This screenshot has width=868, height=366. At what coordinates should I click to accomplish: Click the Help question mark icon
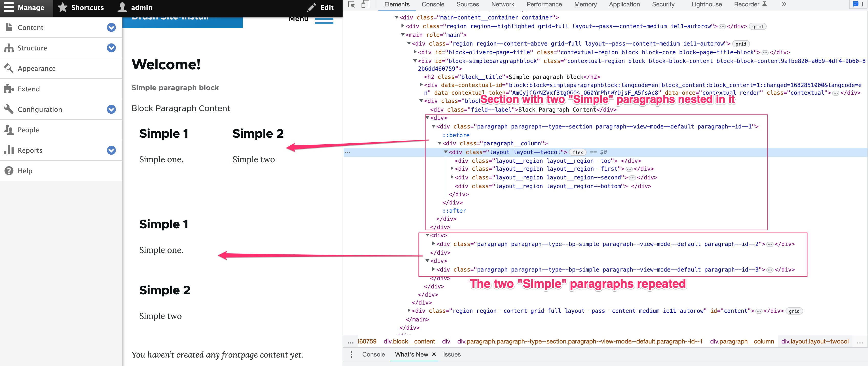(x=9, y=171)
